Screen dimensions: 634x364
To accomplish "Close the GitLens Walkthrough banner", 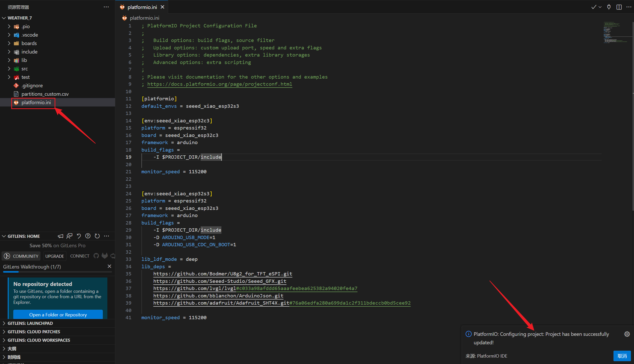I will pyautogui.click(x=109, y=266).
